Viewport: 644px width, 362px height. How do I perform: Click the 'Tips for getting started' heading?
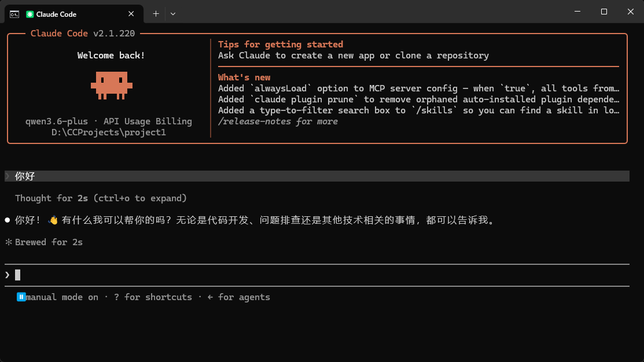pyautogui.click(x=281, y=45)
